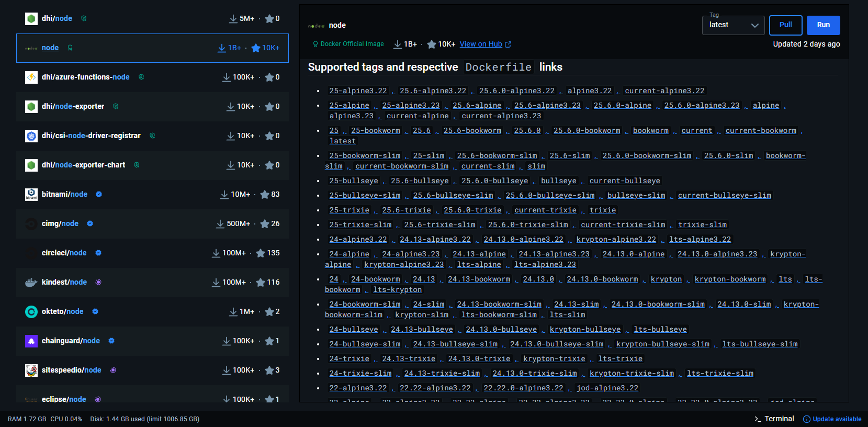Select the bitnami/node search result

[152, 195]
